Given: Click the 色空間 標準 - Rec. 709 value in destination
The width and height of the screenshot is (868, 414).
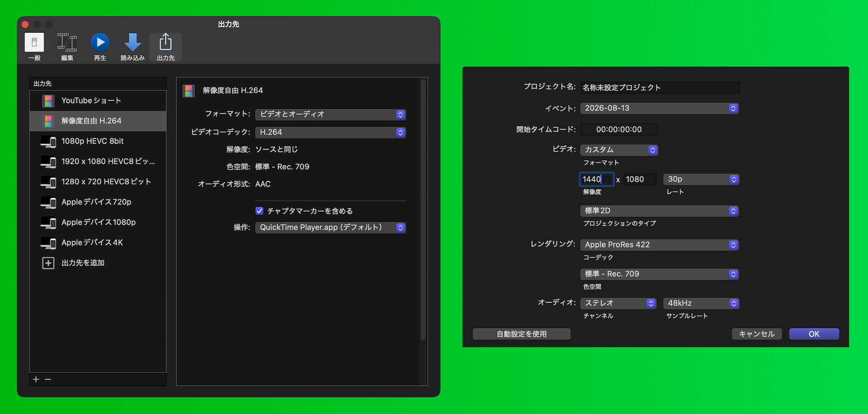Looking at the screenshot, I should 282,167.
